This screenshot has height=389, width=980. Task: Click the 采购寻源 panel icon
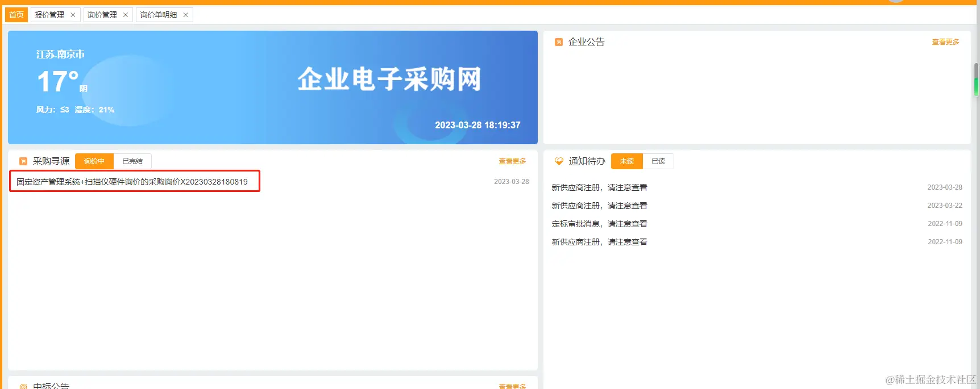point(23,161)
